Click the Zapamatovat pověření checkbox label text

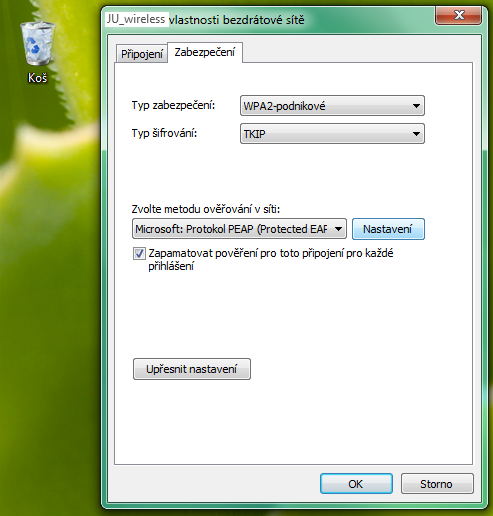(x=271, y=260)
